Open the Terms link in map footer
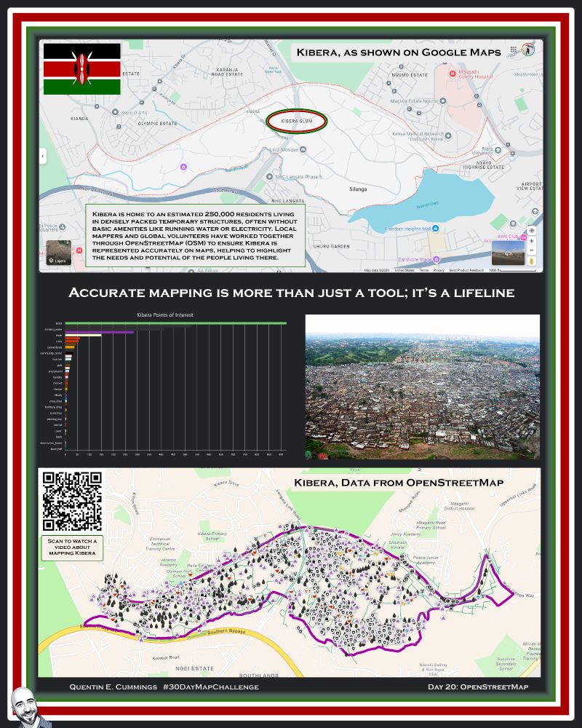Screen dimensions: 582x728 pyautogui.click(x=423, y=270)
